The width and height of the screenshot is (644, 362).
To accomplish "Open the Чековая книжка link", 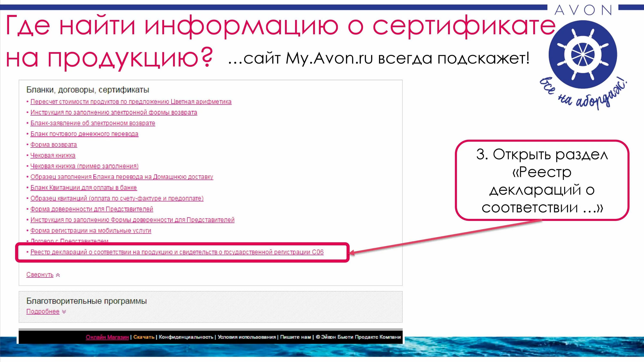I will pos(53,155).
